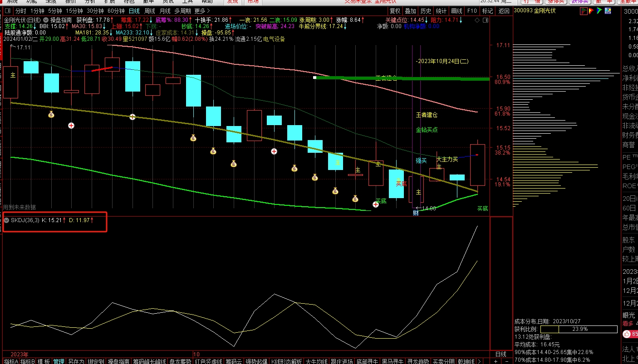Select the 日线 daily period tab

pyautogui.click(x=134, y=11)
